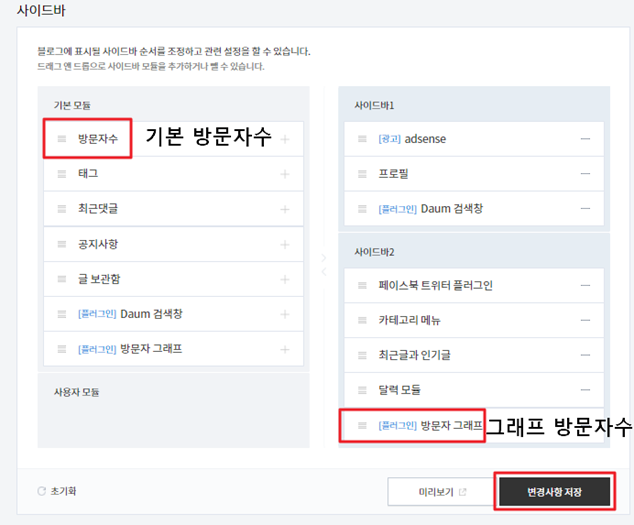
Task: Grab drag handle of 달력 모듈
Action: [362, 390]
